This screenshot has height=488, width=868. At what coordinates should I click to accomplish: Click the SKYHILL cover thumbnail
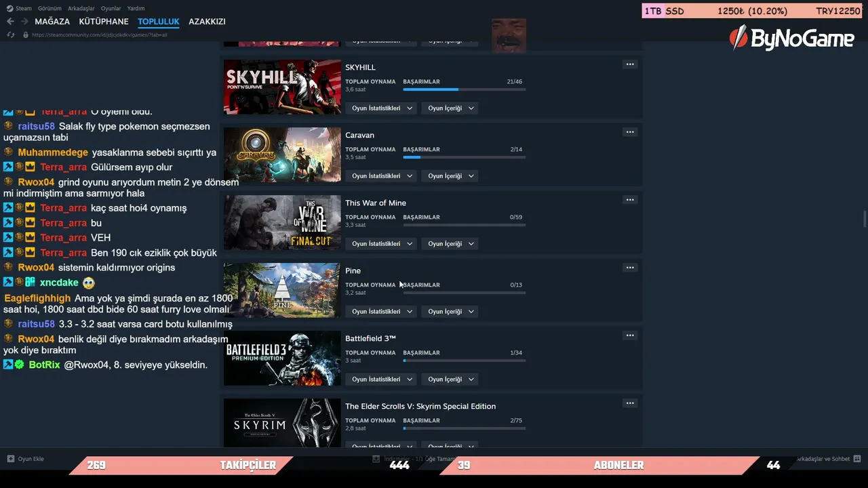click(282, 87)
